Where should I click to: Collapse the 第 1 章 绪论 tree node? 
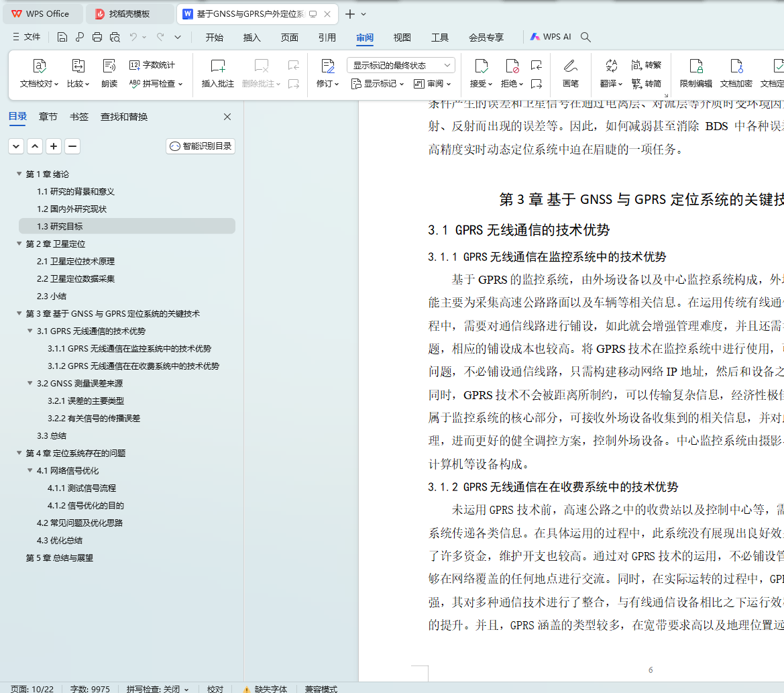click(x=19, y=174)
